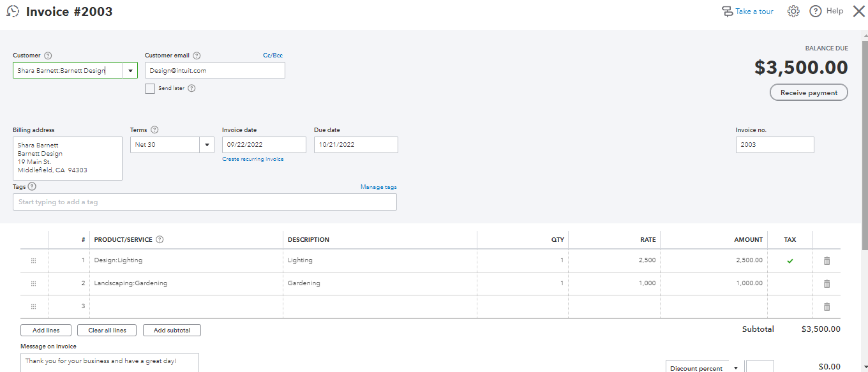The height and width of the screenshot is (372, 868).
Task: Click the Help question mark icon
Action: point(816,11)
